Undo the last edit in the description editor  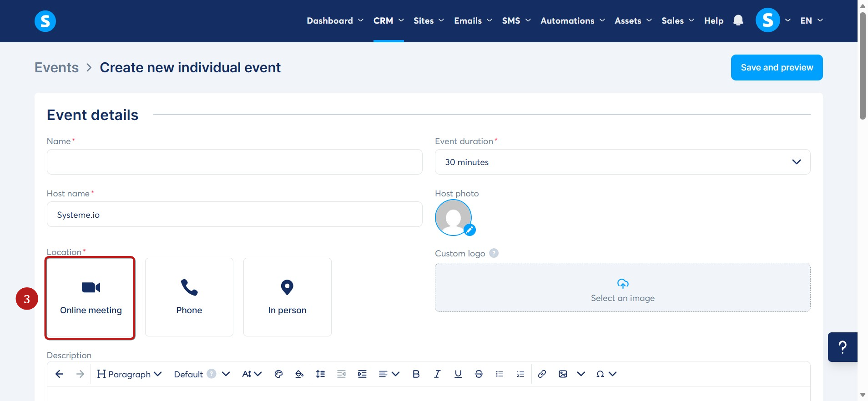pyautogui.click(x=59, y=374)
